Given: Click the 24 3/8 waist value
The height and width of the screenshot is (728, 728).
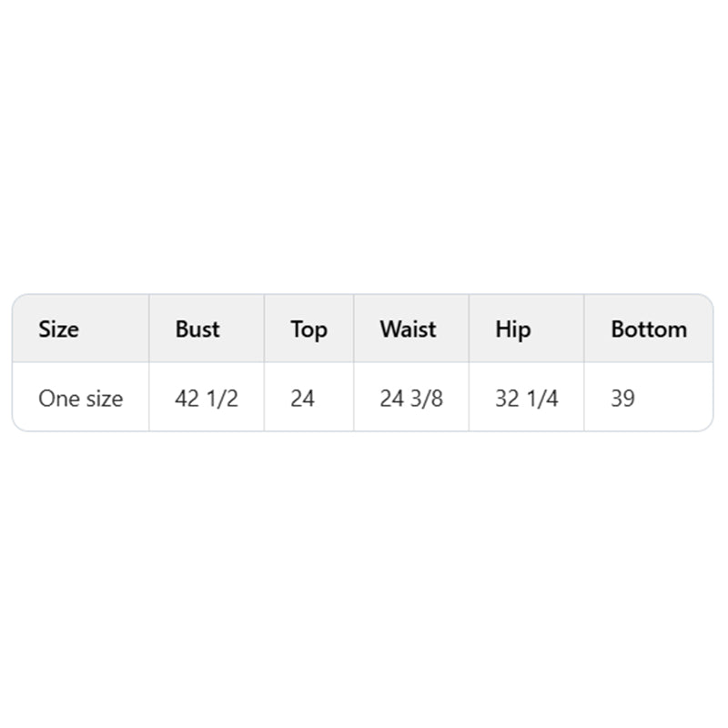Looking at the screenshot, I should (411, 398).
